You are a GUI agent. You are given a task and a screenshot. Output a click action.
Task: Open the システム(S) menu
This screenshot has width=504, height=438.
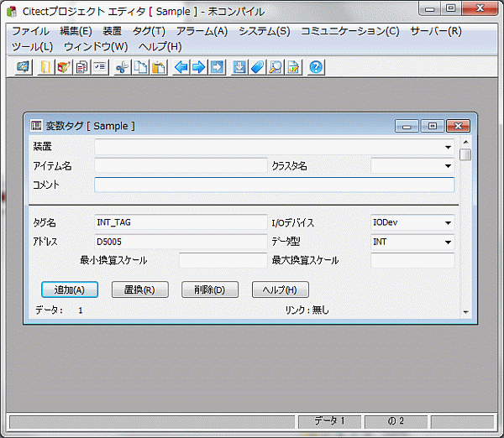[x=265, y=31]
